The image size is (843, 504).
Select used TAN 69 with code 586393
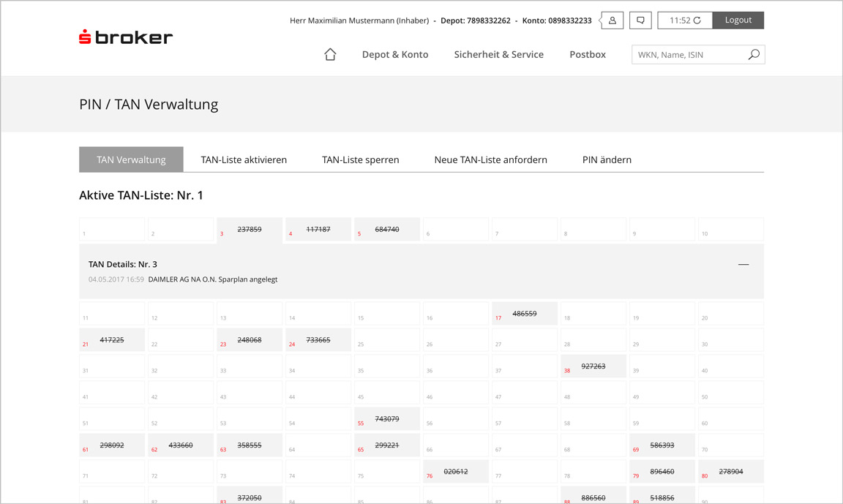(662, 445)
